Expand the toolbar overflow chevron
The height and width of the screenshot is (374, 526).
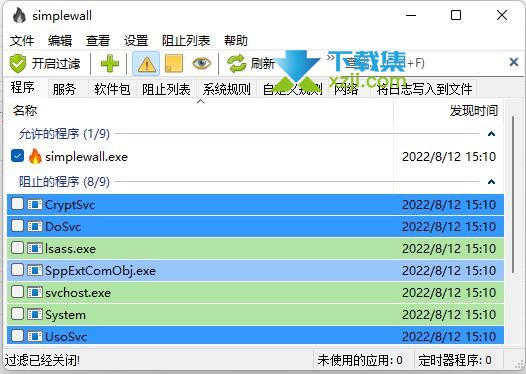tap(331, 58)
